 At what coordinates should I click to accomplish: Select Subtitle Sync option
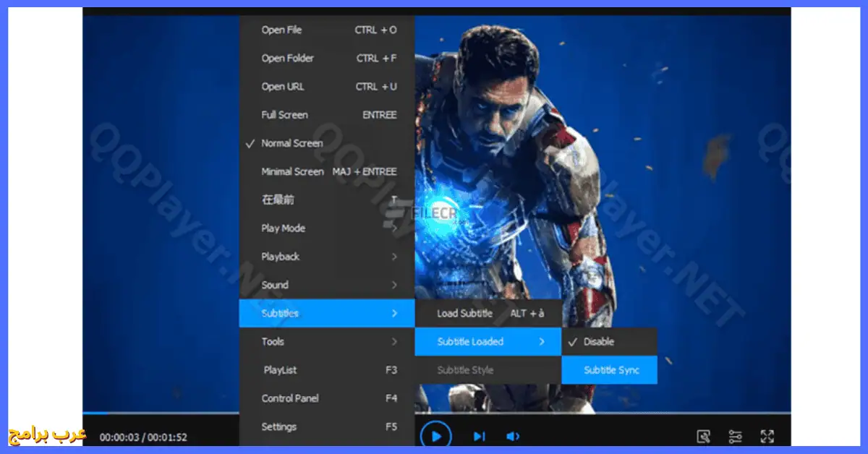pos(610,370)
